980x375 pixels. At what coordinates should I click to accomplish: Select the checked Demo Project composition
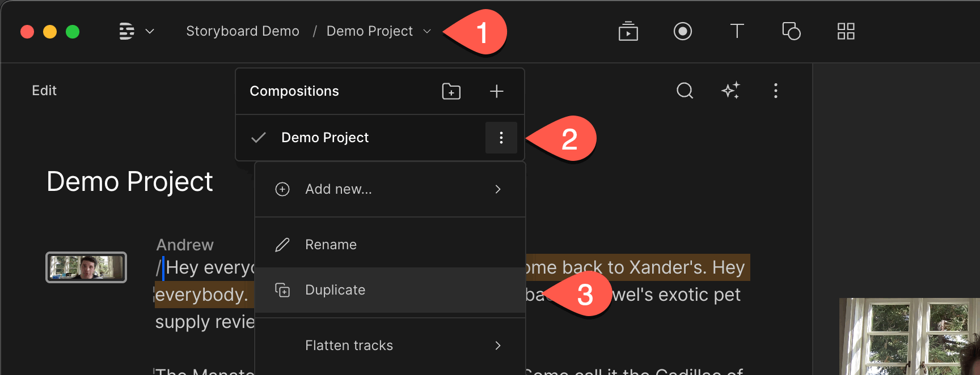[x=361, y=138]
